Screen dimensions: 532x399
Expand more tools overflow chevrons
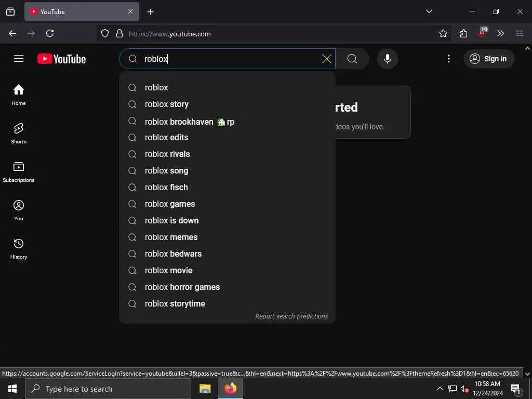500,33
